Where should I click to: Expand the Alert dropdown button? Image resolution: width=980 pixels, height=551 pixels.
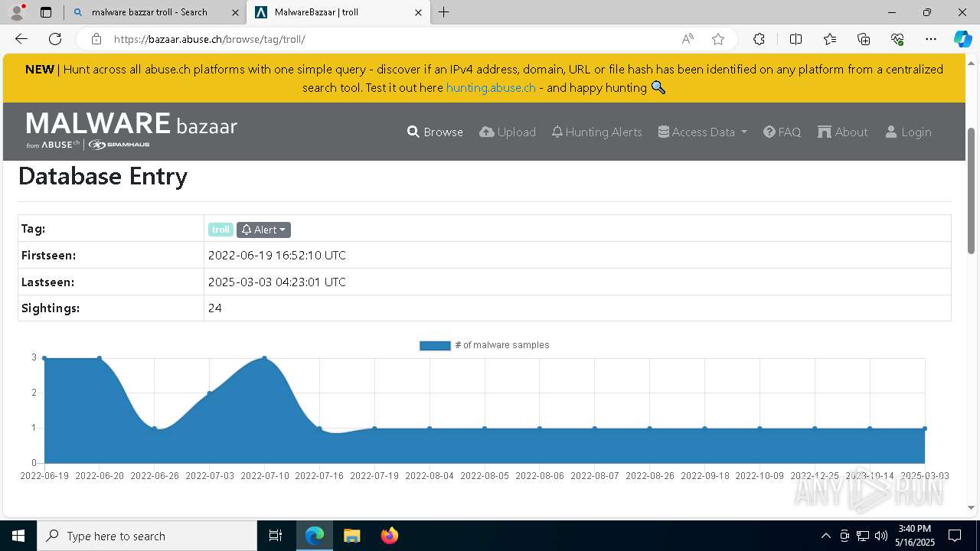(x=263, y=230)
